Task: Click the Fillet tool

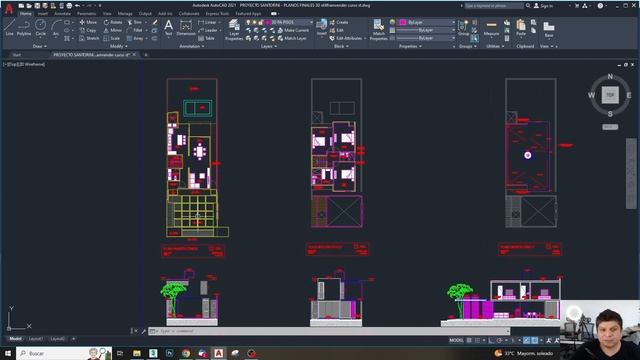Action: 135,30
